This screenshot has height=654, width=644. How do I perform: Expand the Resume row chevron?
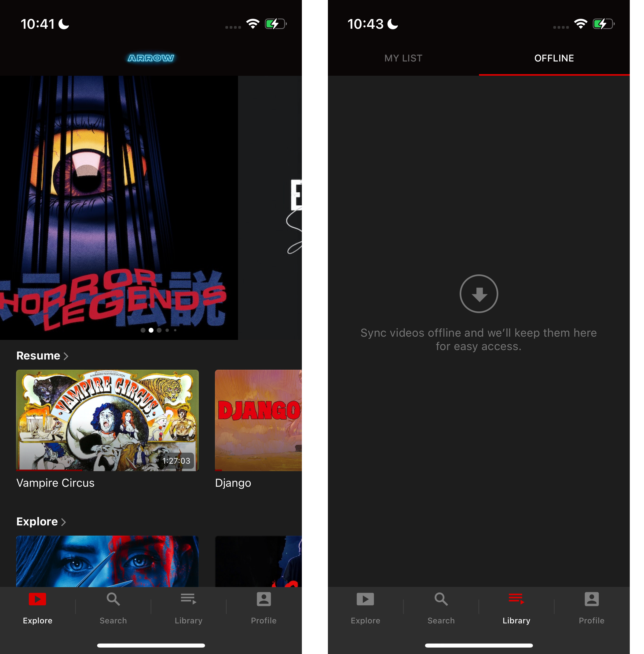[66, 356]
